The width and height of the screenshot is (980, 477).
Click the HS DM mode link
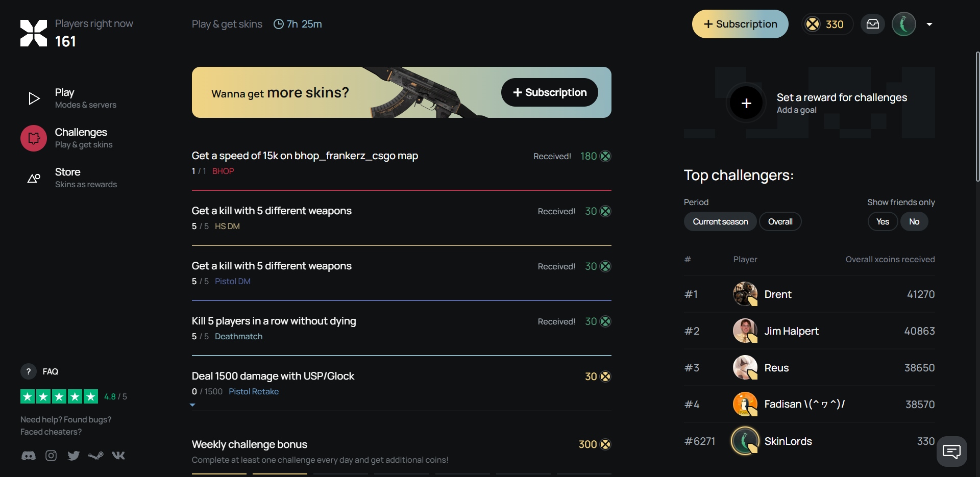[x=227, y=226]
